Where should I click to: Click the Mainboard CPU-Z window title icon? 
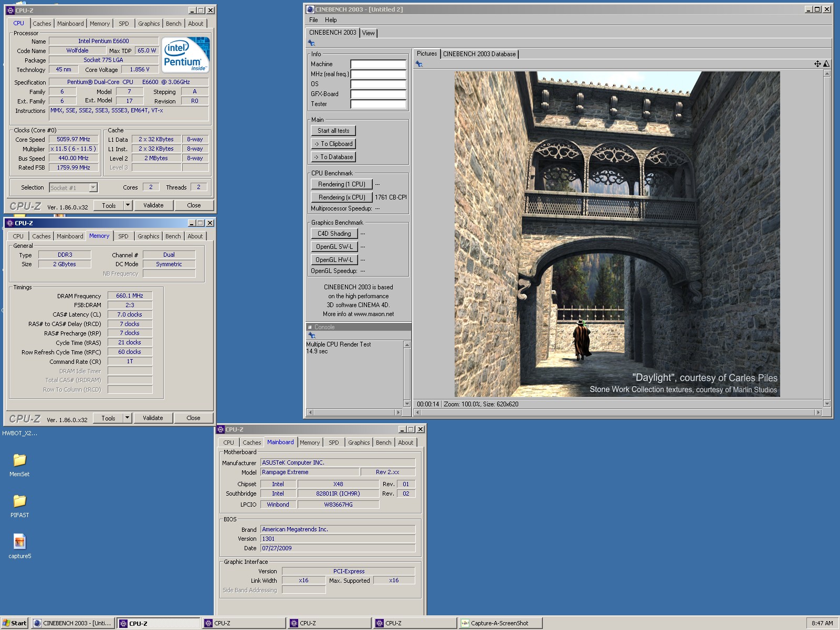point(221,429)
